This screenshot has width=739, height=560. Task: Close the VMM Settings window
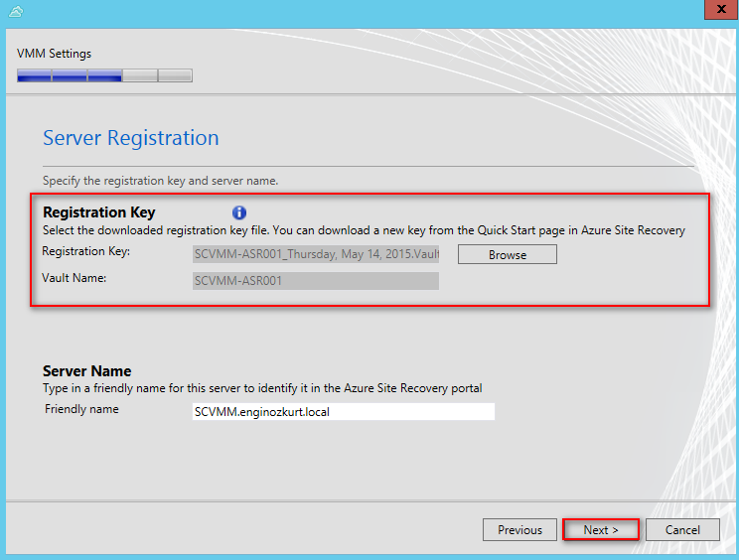click(721, 9)
